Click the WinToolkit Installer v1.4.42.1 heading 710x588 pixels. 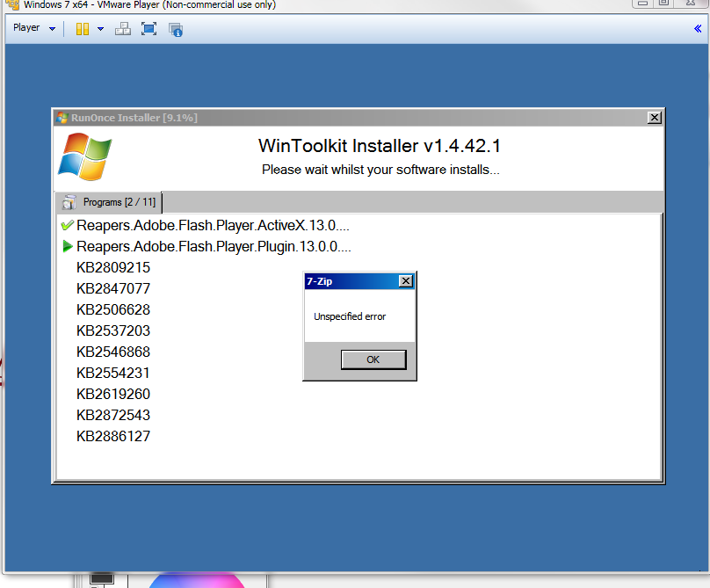380,146
